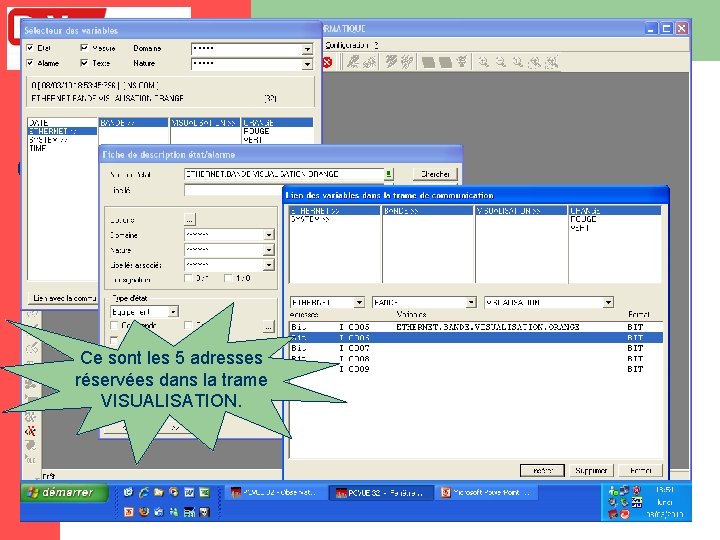Check the 0->1 checkbox

[x=188, y=278]
